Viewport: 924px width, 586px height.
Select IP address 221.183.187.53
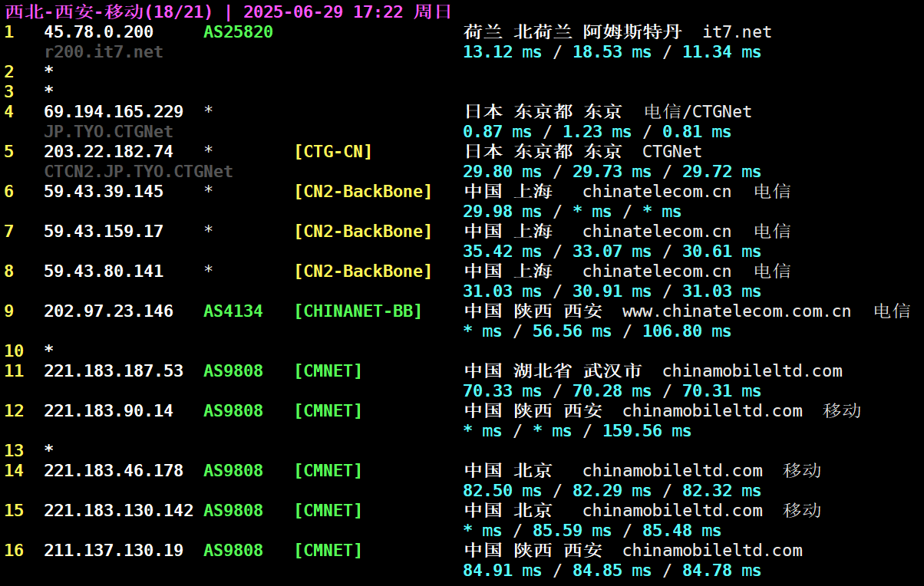(x=114, y=370)
